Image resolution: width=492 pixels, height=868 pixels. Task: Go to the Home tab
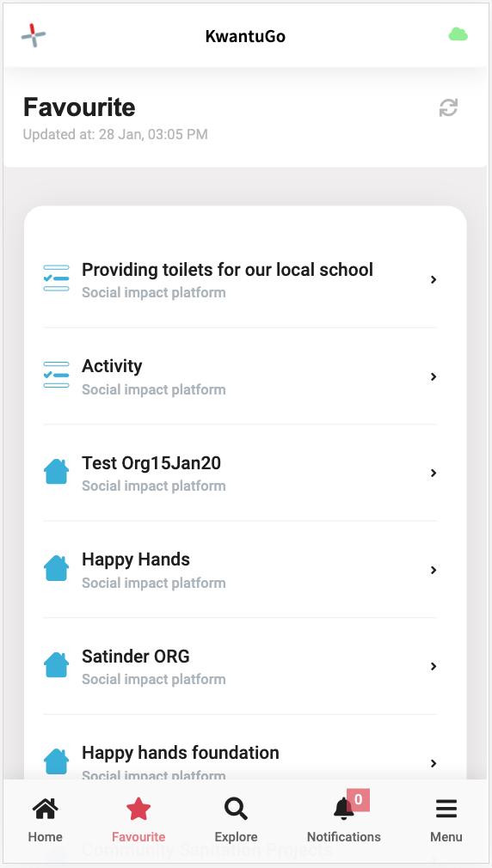46,817
